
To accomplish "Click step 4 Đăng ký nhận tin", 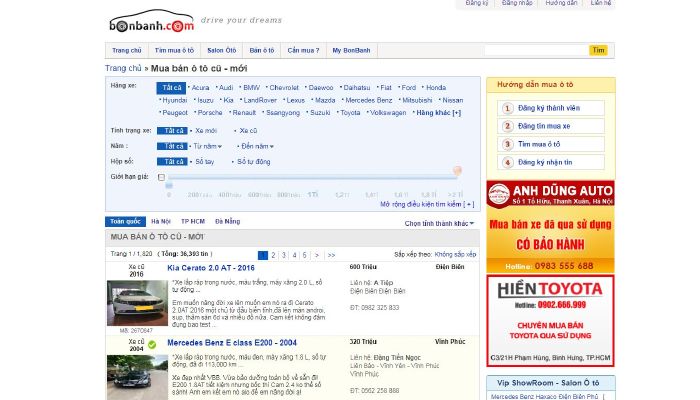I will click(550, 162).
